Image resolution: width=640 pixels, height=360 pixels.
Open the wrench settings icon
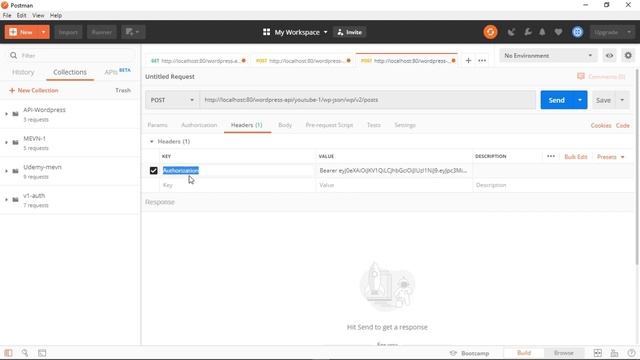[x=527, y=32]
